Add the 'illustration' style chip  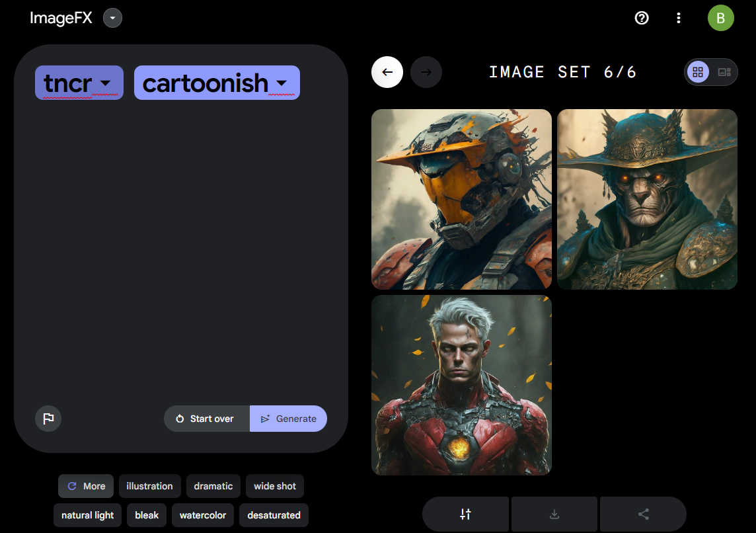[x=149, y=486]
